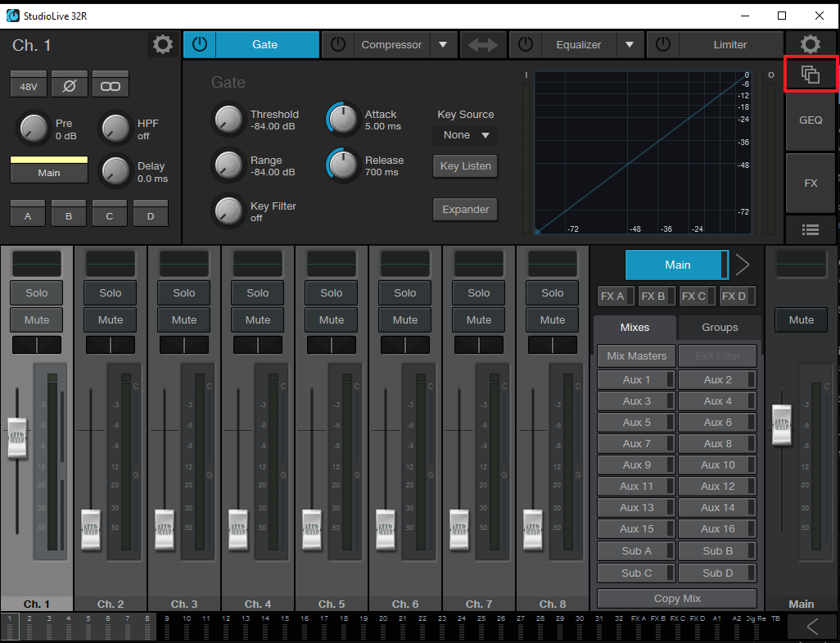Select the Sub D mix
The height and width of the screenshot is (643, 840).
tap(717, 573)
